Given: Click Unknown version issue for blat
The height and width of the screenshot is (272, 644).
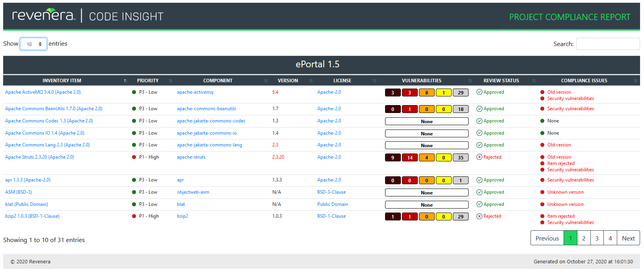Looking at the screenshot, I should [565, 204].
